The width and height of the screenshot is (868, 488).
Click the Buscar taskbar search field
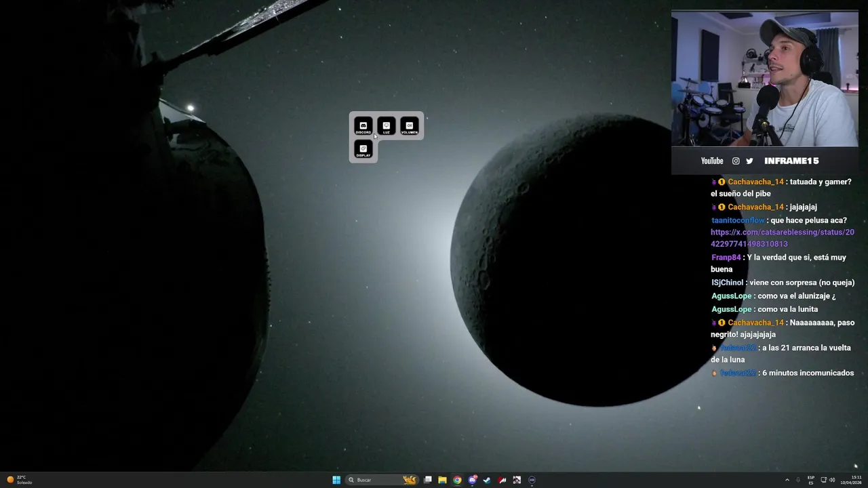381,480
